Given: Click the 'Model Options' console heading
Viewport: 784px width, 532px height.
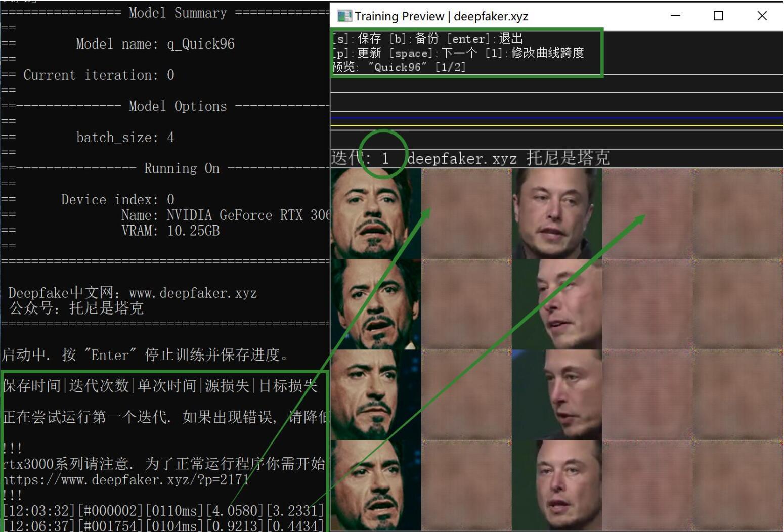Looking at the screenshot, I should click(178, 106).
